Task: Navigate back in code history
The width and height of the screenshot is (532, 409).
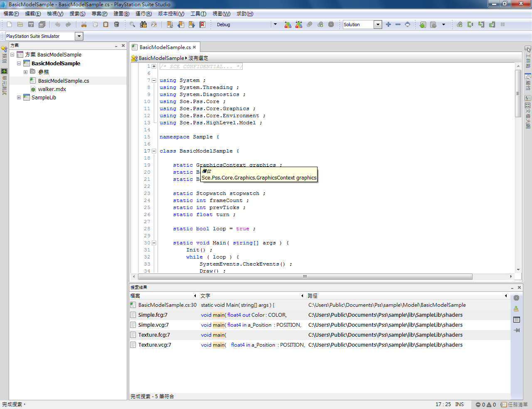Action: click(423, 25)
